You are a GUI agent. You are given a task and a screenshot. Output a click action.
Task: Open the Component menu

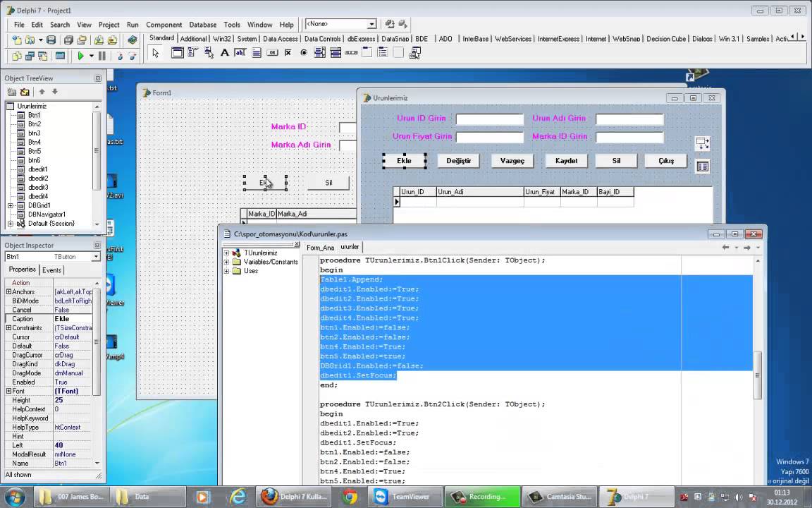pyautogui.click(x=164, y=25)
